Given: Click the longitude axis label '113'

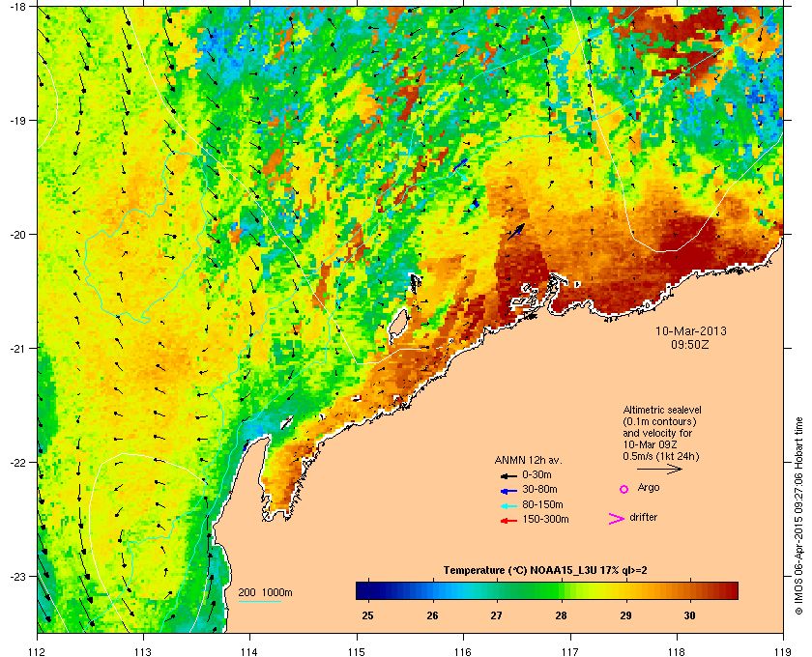Looking at the screenshot, I should coord(143,651).
